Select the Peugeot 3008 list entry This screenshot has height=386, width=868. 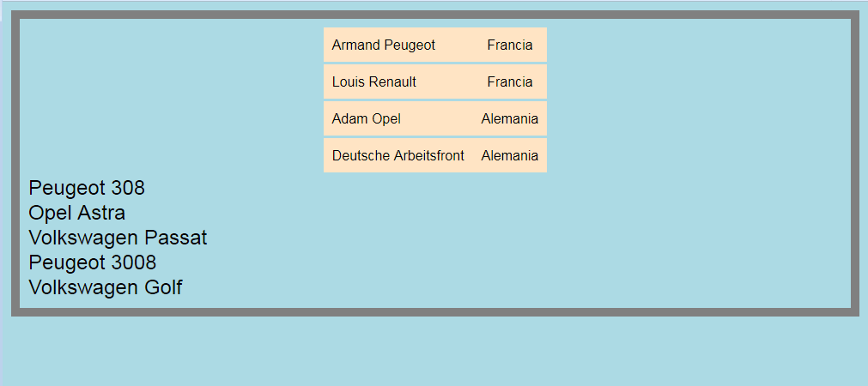93,262
